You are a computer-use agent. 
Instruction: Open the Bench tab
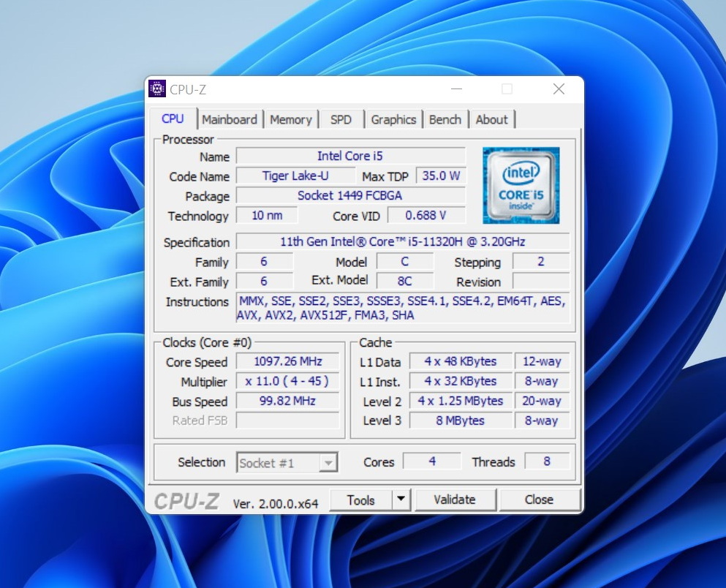[445, 119]
